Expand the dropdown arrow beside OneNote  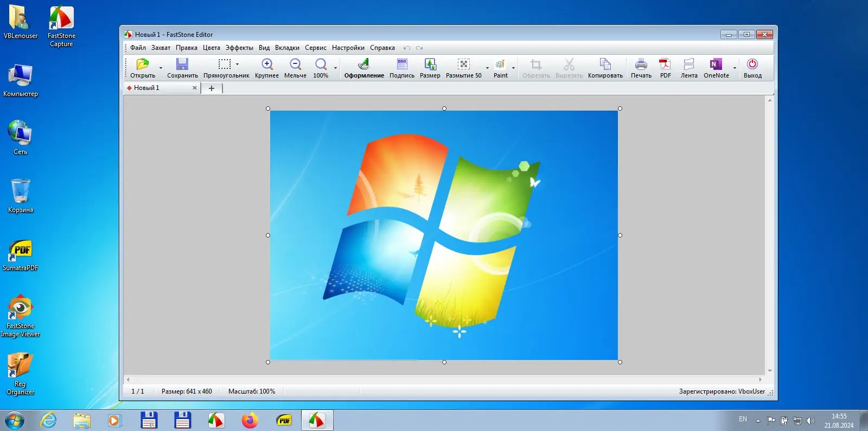[x=735, y=68]
